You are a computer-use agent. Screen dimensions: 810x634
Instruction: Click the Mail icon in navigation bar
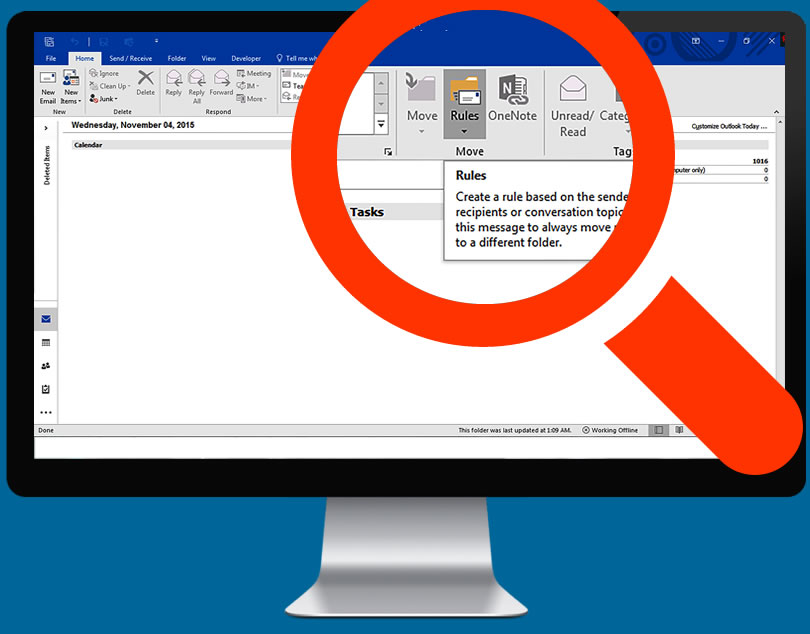[46, 320]
